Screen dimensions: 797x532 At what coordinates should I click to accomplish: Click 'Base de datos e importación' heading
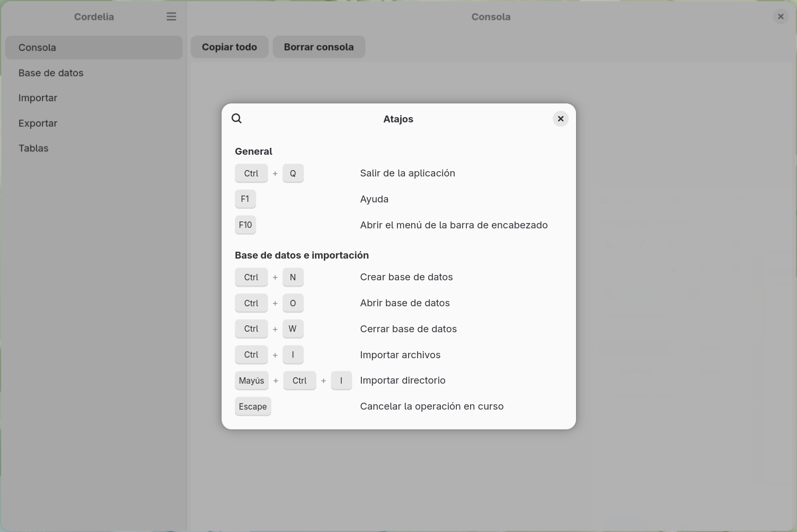(x=302, y=255)
